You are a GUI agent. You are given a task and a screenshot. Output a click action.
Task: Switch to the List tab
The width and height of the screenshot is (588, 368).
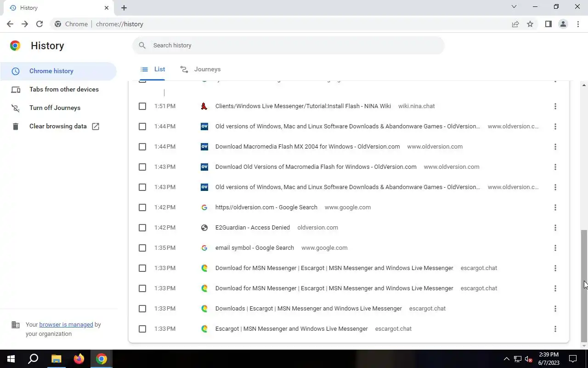click(x=153, y=69)
